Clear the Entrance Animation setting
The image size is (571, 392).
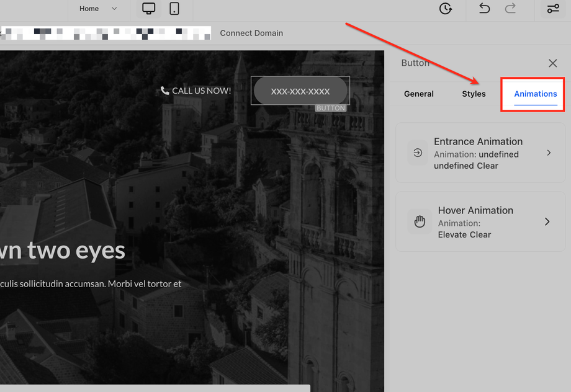pos(487,166)
